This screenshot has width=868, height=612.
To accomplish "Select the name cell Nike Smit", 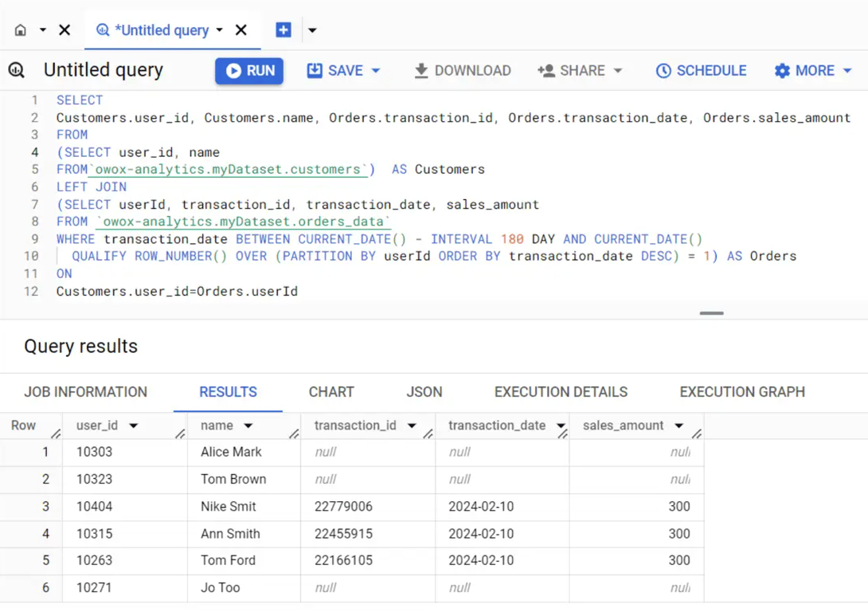I will pos(244,507).
